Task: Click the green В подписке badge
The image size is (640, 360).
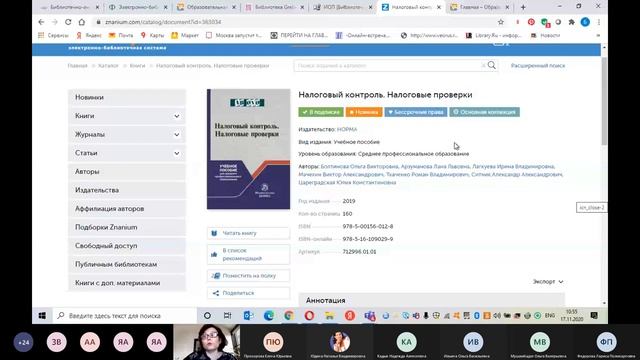Action: click(321, 112)
